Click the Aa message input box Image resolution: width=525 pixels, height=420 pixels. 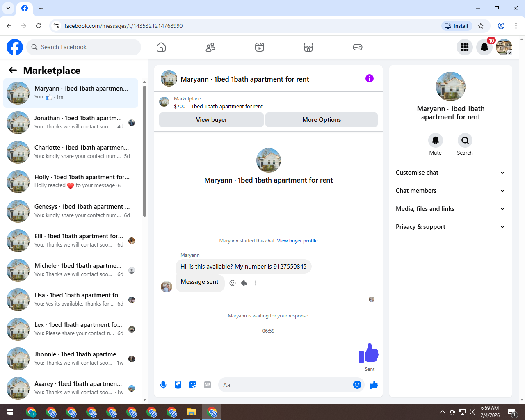pyautogui.click(x=286, y=385)
